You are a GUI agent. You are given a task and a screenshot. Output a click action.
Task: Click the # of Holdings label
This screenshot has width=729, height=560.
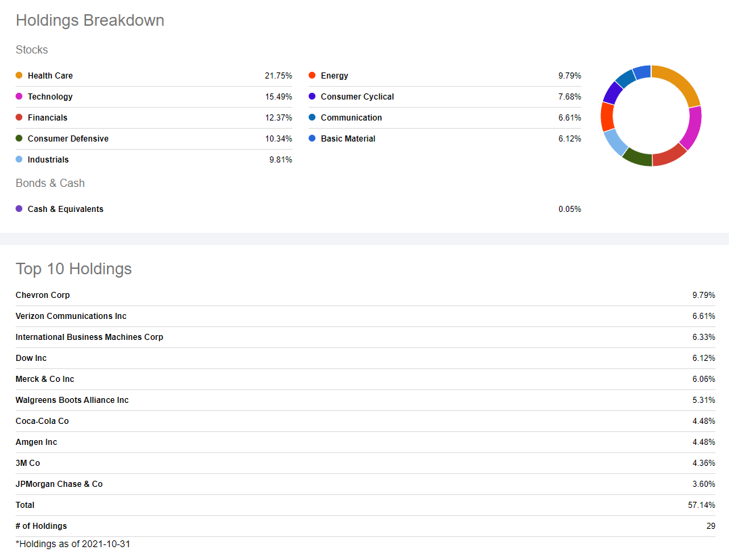(x=41, y=526)
